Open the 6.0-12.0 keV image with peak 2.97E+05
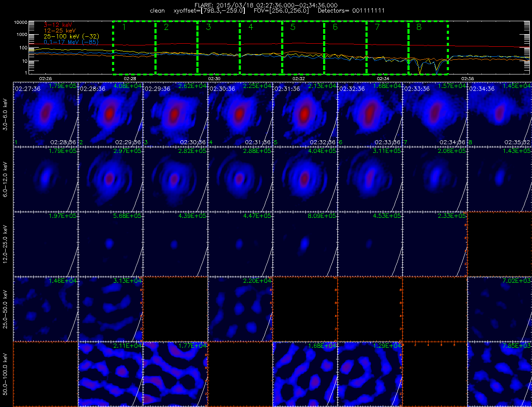 [110, 179]
